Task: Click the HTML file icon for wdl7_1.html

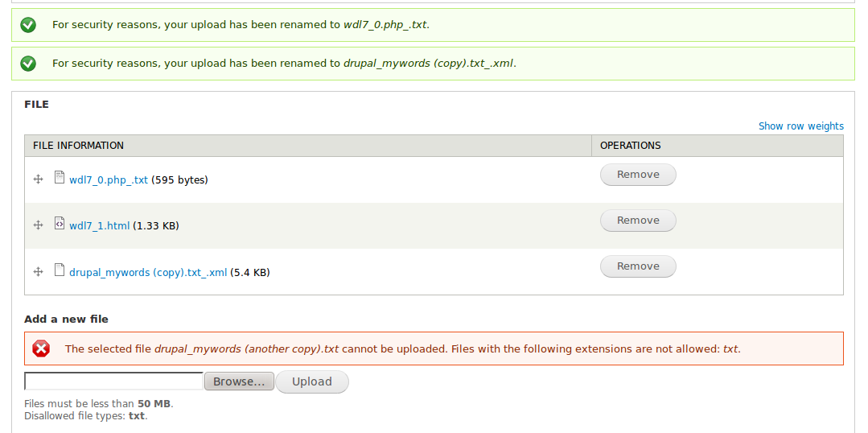Action: click(60, 223)
